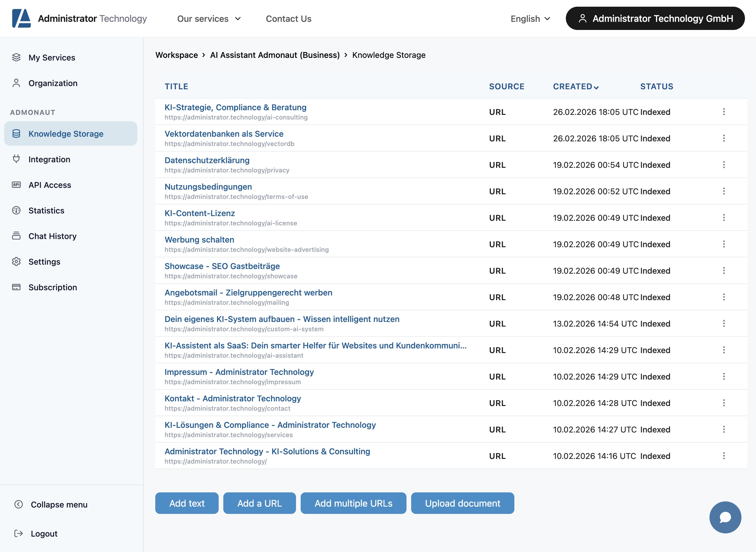Open My Services
This screenshot has width=756, height=552.
pyautogui.click(x=51, y=58)
